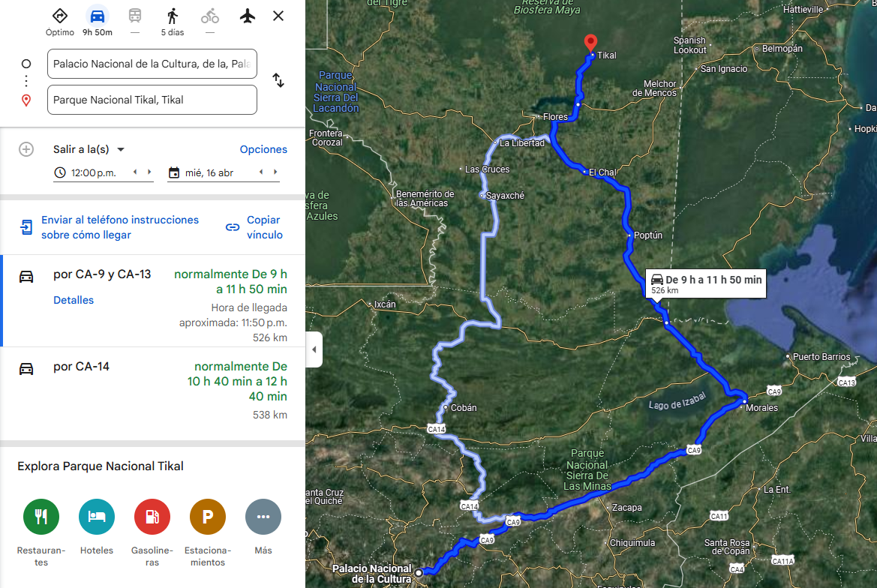Viewport: 877px width, 588px height.
Task: Add a destination with the plus icon
Action: 26,149
